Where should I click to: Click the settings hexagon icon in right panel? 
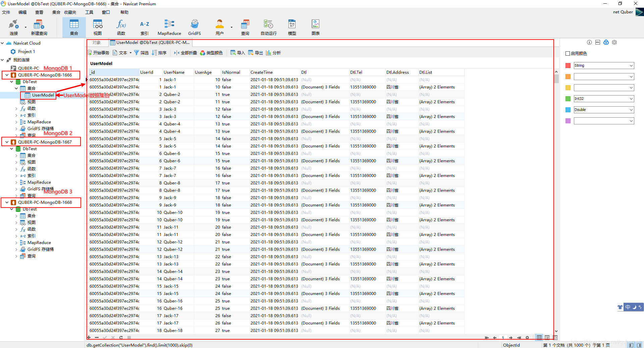614,42
